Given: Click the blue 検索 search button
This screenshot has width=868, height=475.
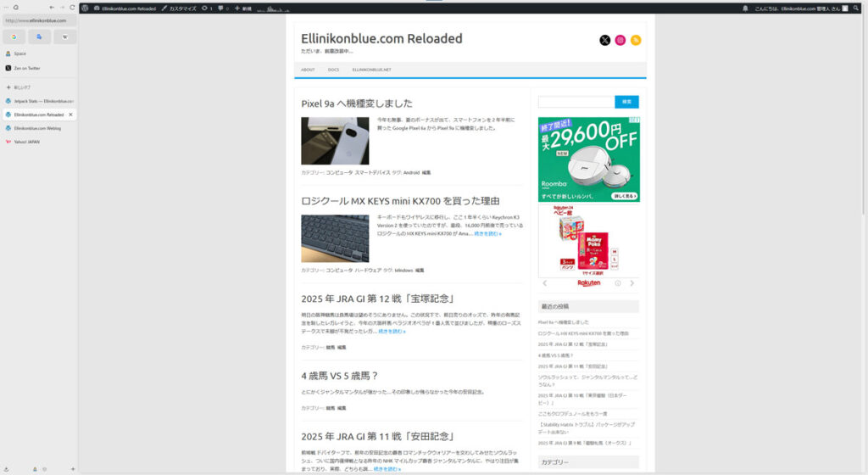Looking at the screenshot, I should click(626, 102).
